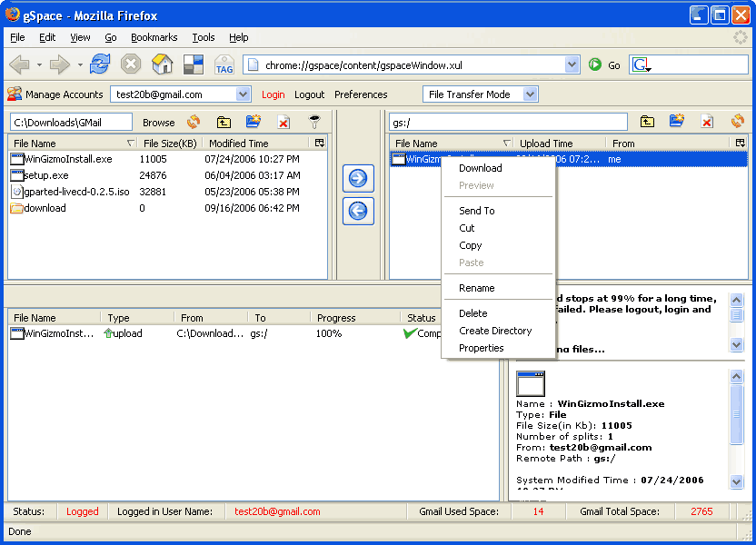Delete selected local file icon
Screen dimensions: 756x545
283,123
